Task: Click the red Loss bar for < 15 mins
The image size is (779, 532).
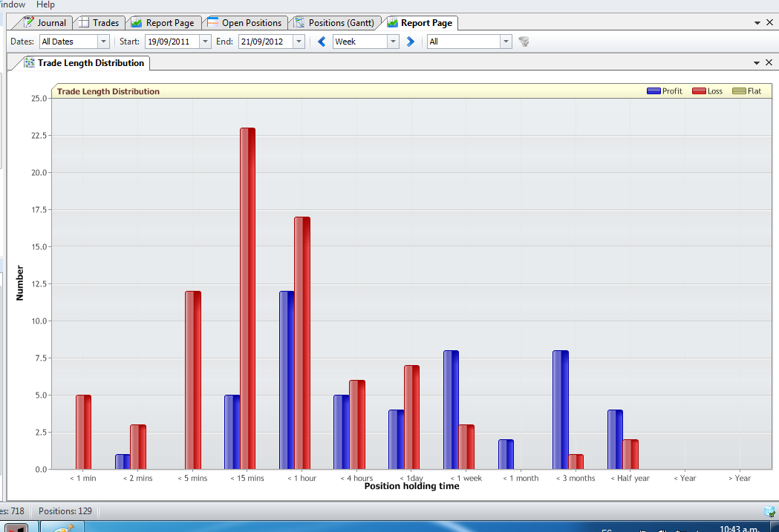Action: tap(247, 298)
